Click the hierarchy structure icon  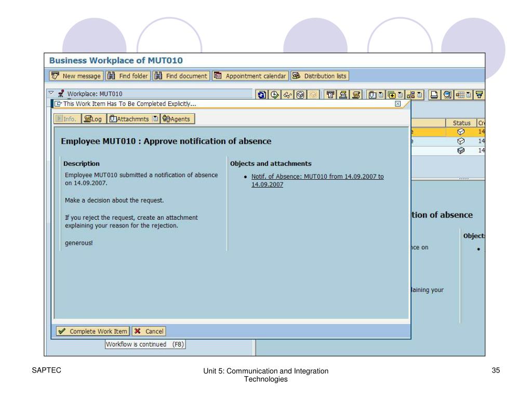pos(411,95)
